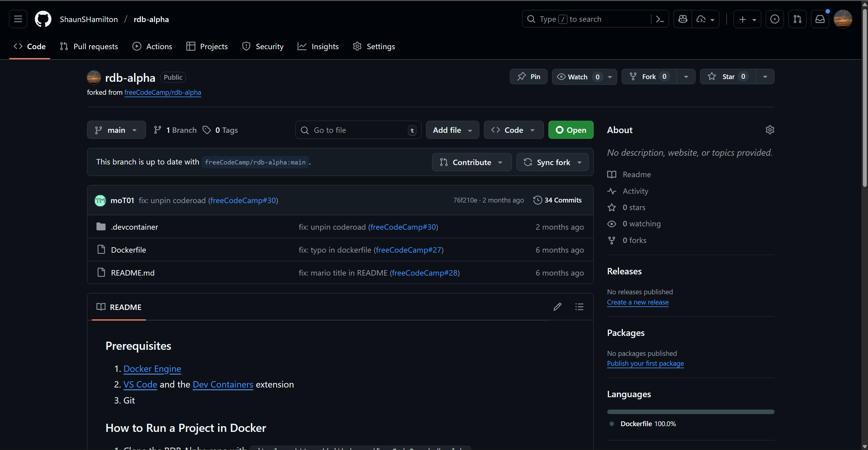Edit About details with gear icon
The width and height of the screenshot is (868, 450).
pyautogui.click(x=770, y=130)
